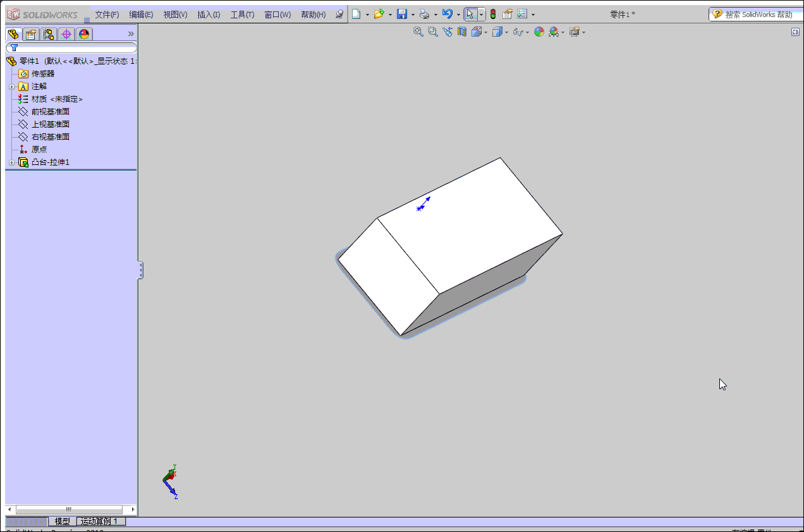The width and height of the screenshot is (804, 532).
Task: Click the View Orientation icon
Action: (x=477, y=32)
